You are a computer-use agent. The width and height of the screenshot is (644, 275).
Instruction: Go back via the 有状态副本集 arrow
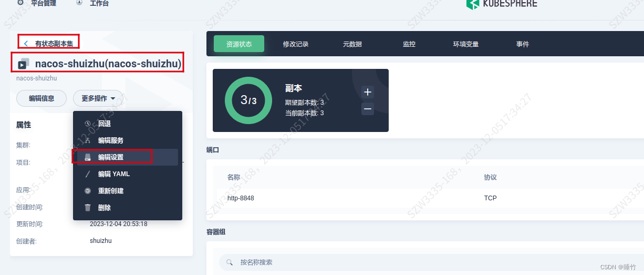tap(26, 44)
